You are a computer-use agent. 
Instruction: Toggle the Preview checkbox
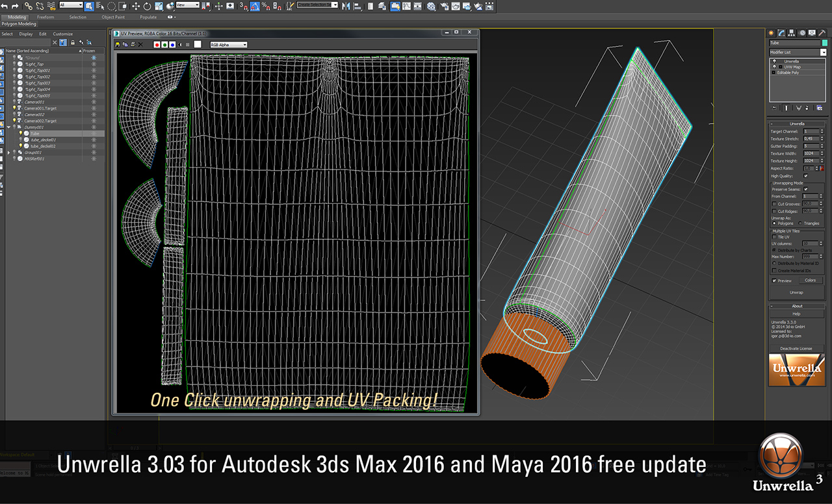coord(773,281)
